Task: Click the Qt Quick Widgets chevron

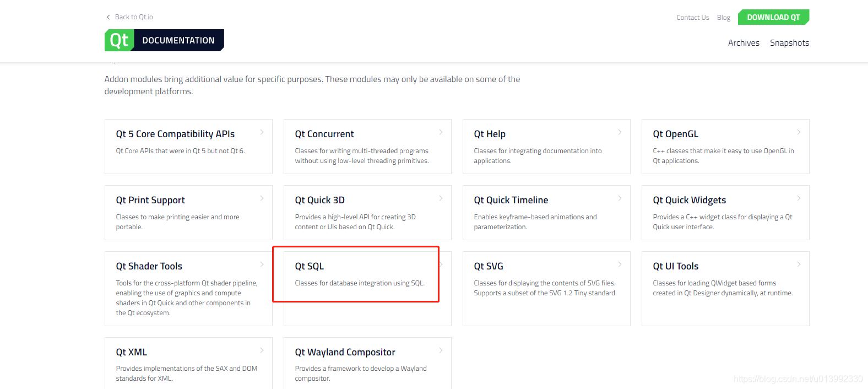Action: [799, 198]
